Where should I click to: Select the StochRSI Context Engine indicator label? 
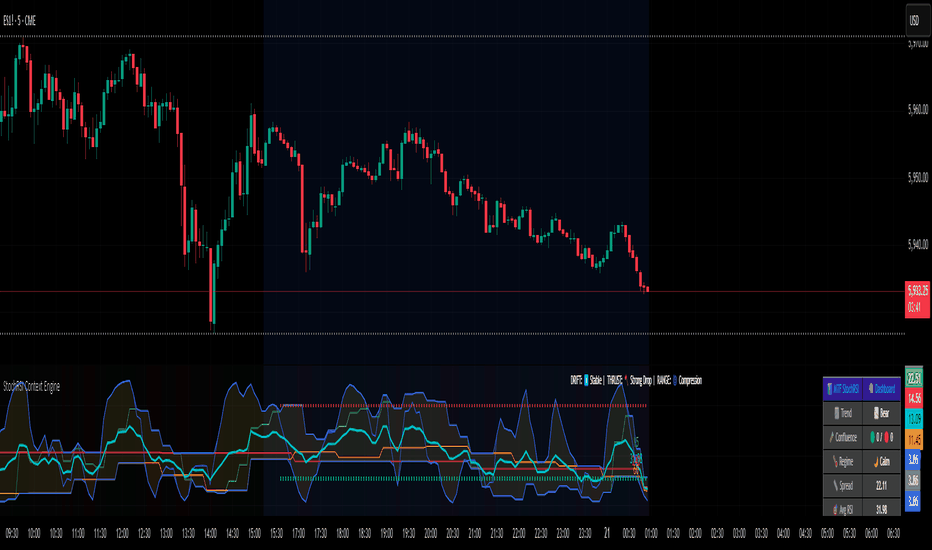pyautogui.click(x=32, y=386)
